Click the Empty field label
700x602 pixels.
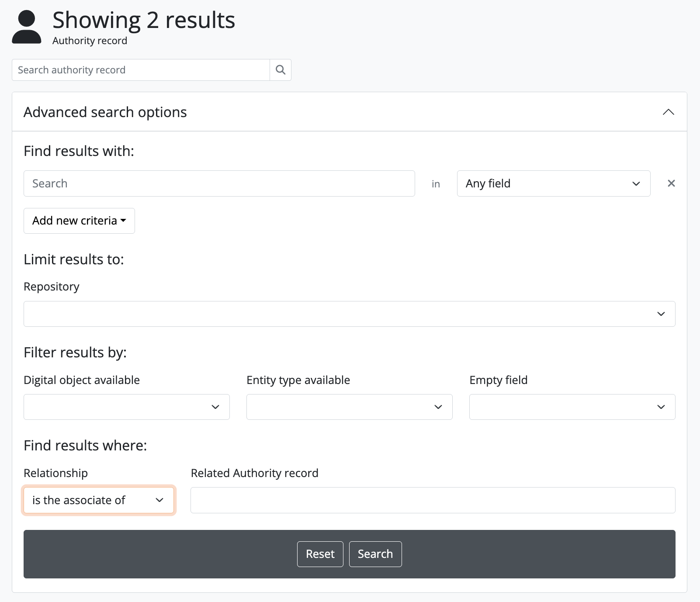click(x=498, y=380)
